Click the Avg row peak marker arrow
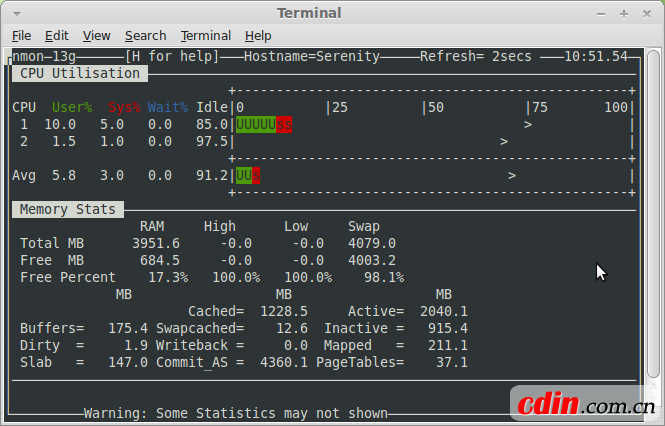 tap(512, 176)
